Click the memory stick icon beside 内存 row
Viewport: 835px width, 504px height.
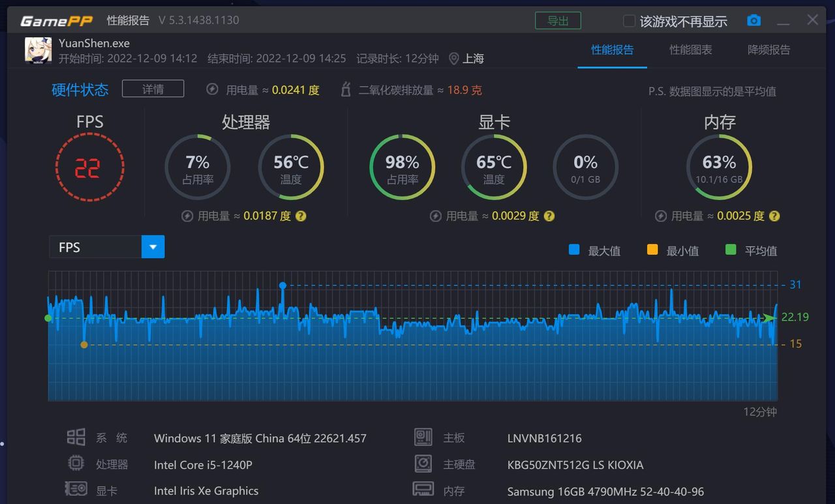tap(423, 489)
